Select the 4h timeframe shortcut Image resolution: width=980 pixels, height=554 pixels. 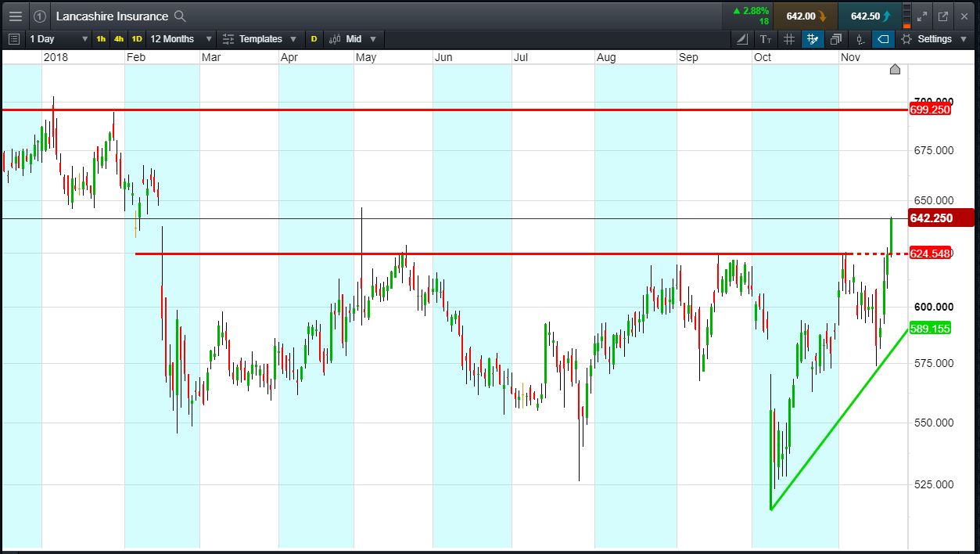[x=119, y=38]
